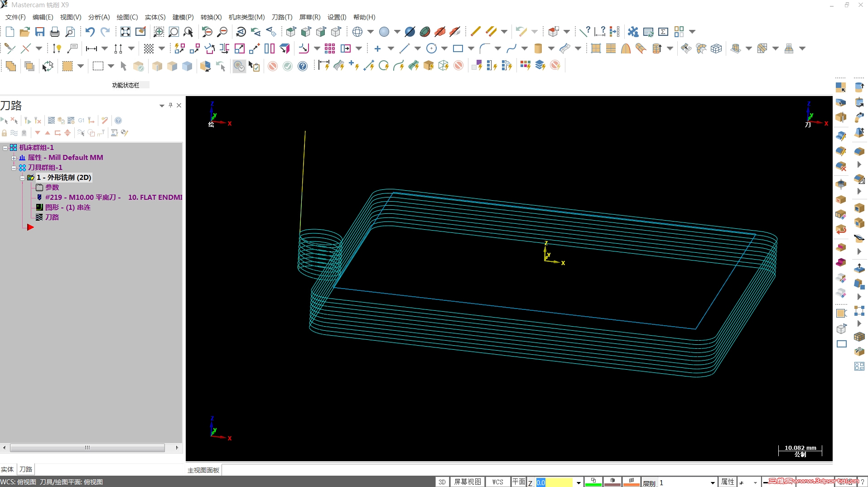Toggle 3D construction mode in status bar

[442, 482]
